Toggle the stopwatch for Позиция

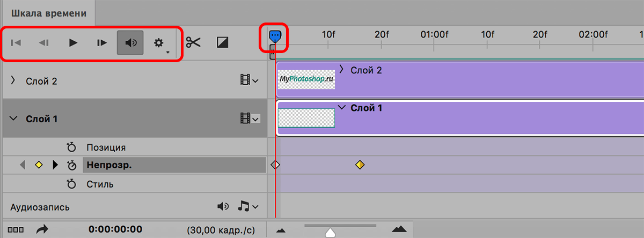[x=71, y=147]
